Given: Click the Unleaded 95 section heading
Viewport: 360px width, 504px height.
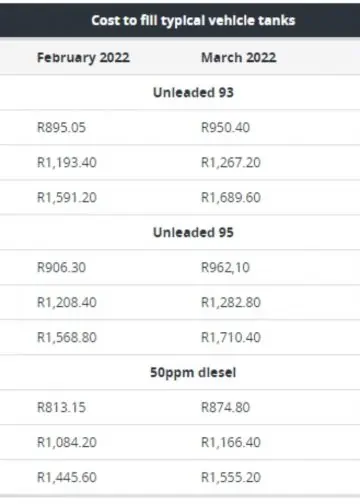Looking at the screenshot, I should click(x=193, y=232).
